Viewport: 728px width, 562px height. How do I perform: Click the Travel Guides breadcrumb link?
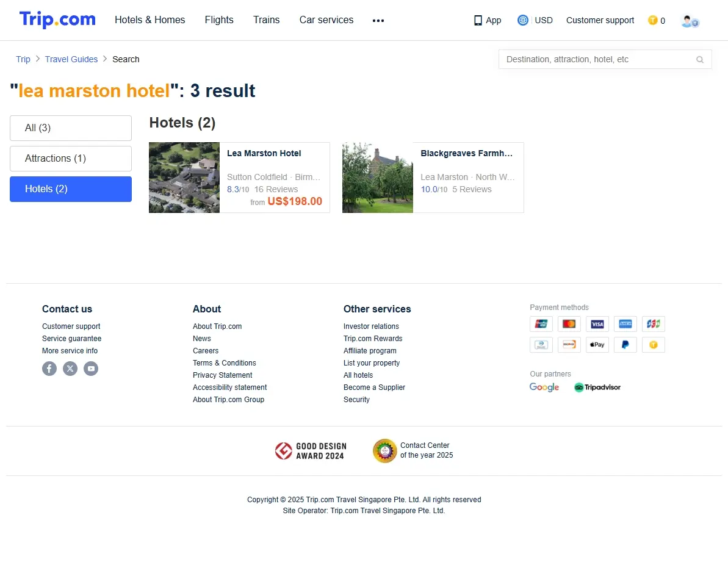(71, 59)
